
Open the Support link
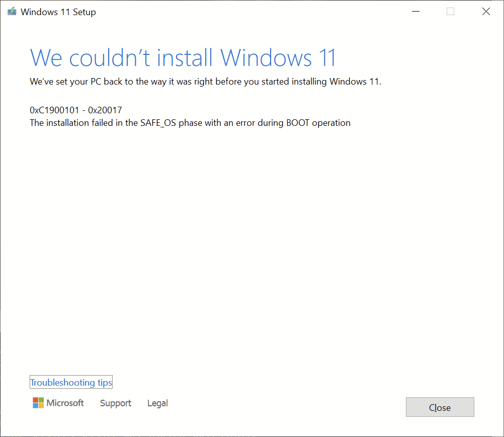[116, 403]
